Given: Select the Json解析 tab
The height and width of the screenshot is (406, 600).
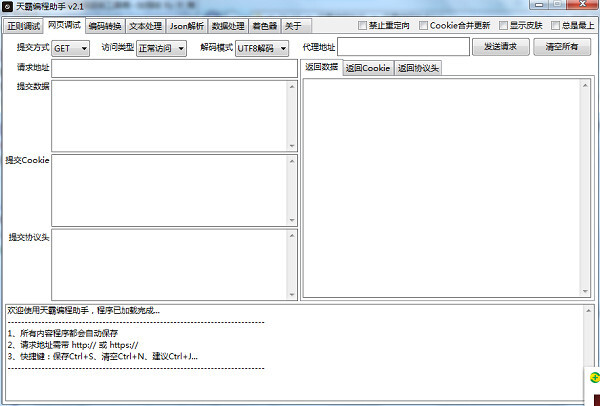Looking at the screenshot, I should tap(187, 26).
